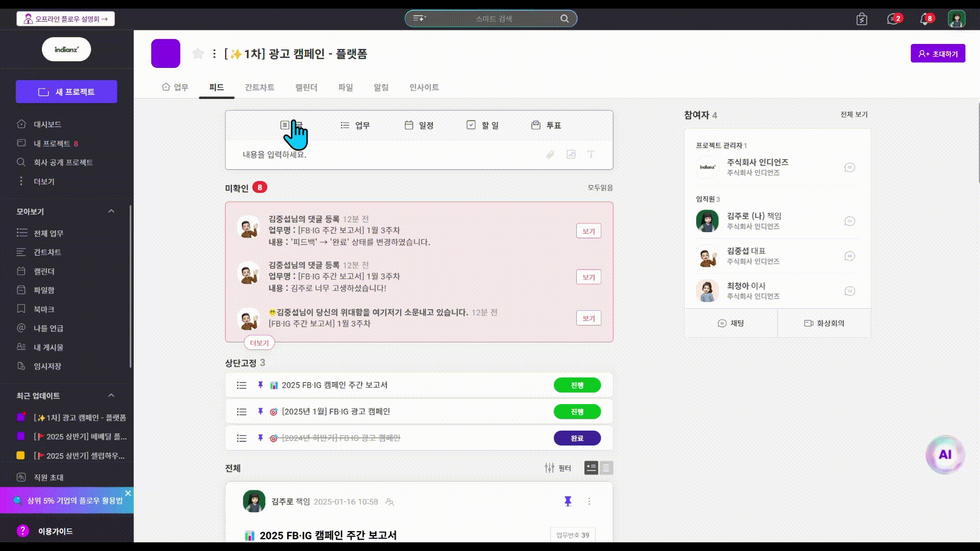Click the attach file paperclip icon
This screenshot has height=551, width=980.
pyautogui.click(x=550, y=155)
